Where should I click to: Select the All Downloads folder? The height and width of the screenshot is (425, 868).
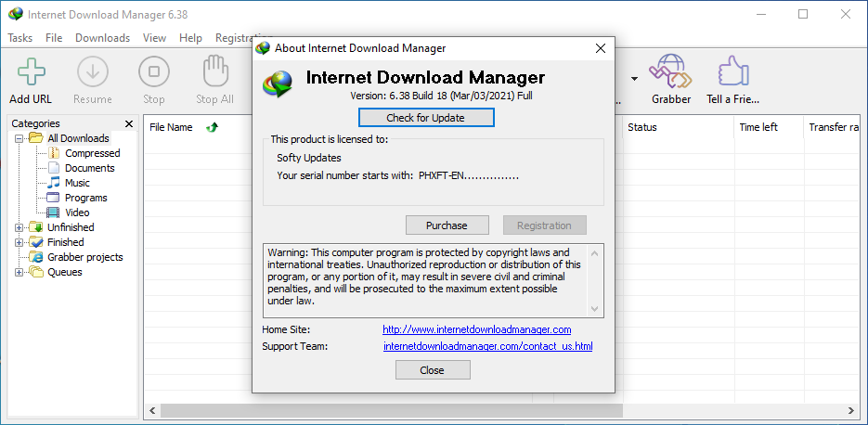coord(78,138)
